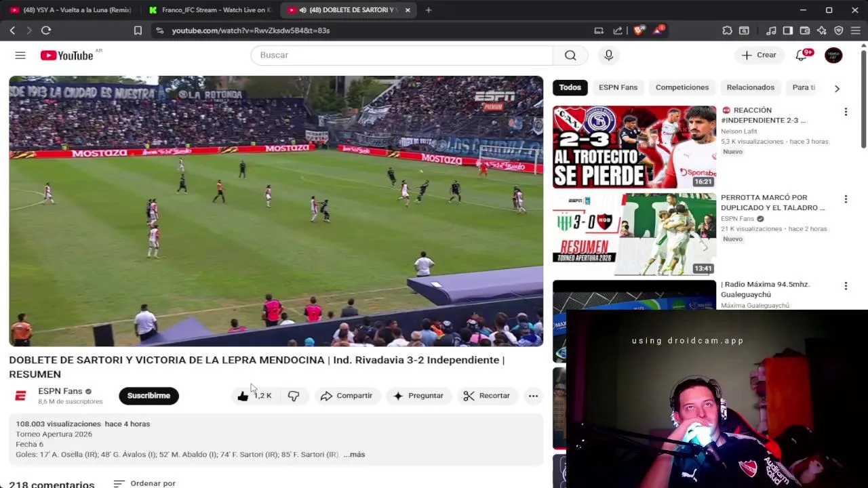Open the Leo AI sparkle icon
The height and width of the screenshot is (488, 868).
pos(822,30)
